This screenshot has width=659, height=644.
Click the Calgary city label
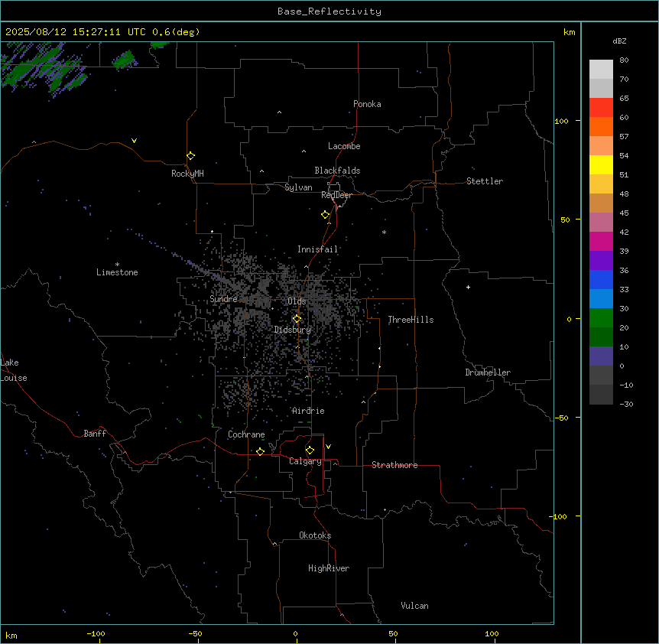305,461
